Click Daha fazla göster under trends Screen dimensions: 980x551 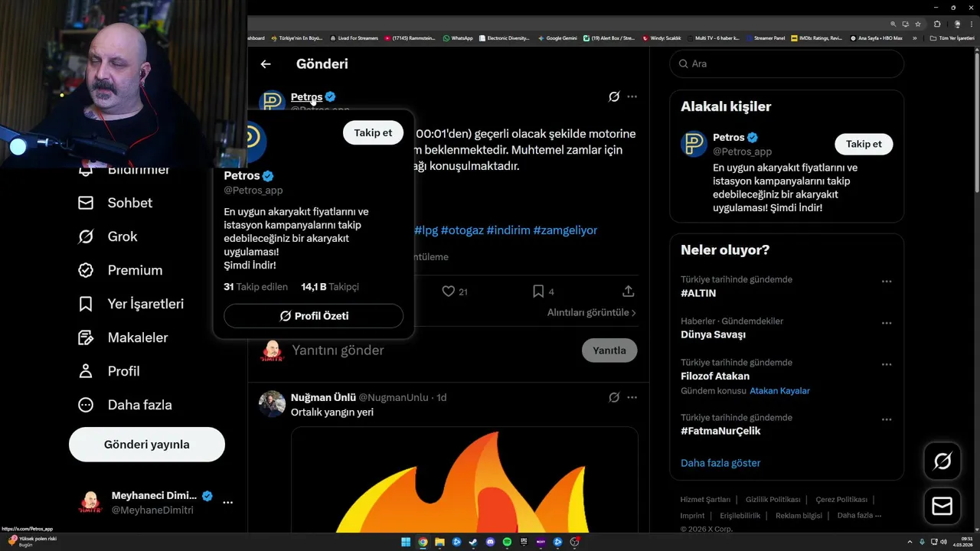click(x=720, y=463)
